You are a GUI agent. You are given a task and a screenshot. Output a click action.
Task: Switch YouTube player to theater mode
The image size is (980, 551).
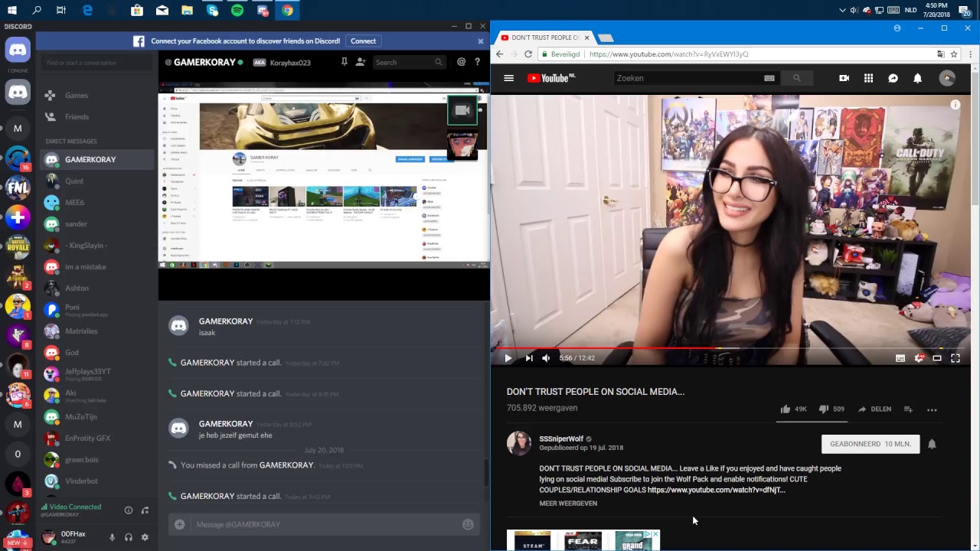click(937, 358)
